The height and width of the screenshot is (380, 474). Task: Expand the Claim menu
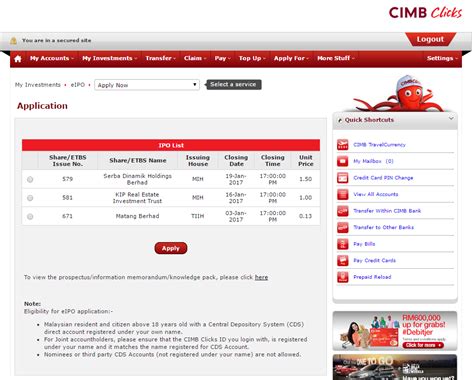coord(195,58)
